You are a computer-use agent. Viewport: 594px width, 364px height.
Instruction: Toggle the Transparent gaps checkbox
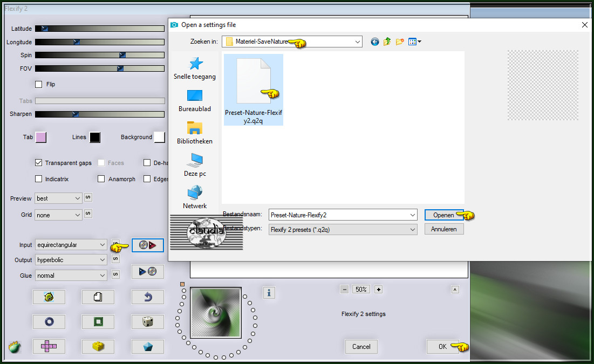(x=39, y=163)
